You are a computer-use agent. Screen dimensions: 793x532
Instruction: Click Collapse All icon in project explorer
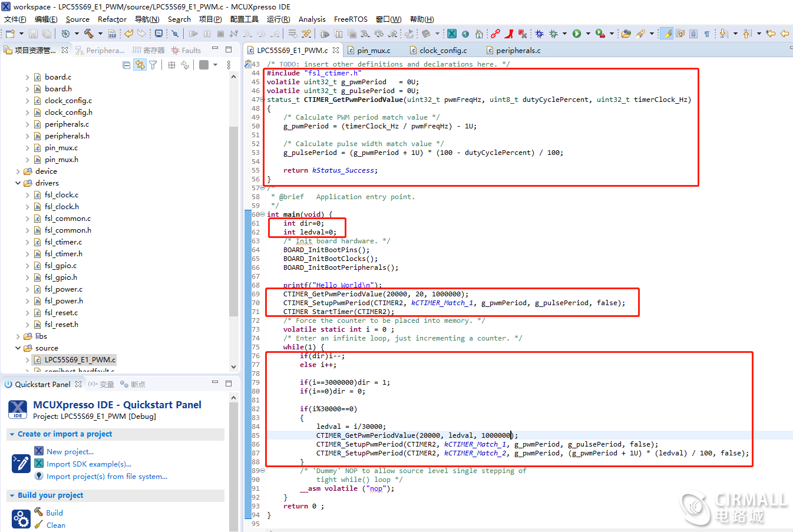click(x=126, y=65)
